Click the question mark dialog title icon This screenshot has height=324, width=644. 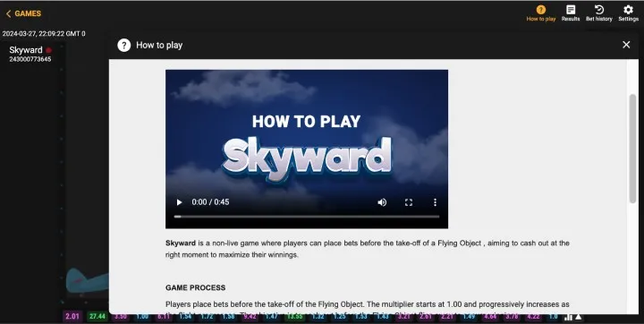tap(124, 46)
